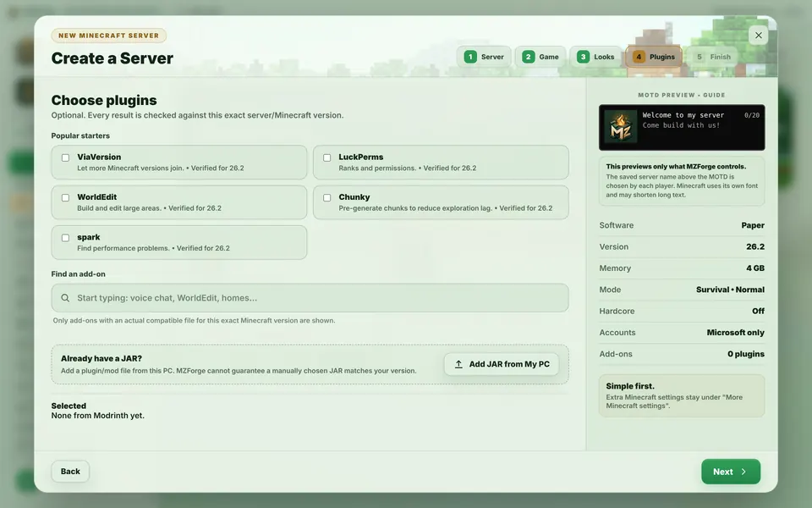Toggle the spark plugin checkbox
Image resolution: width=812 pixels, height=508 pixels.
65,238
